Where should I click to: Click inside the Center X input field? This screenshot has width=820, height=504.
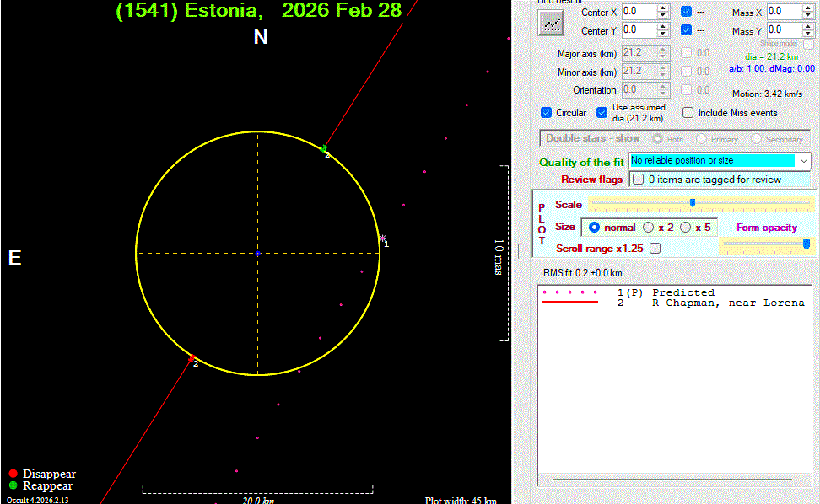coord(639,11)
